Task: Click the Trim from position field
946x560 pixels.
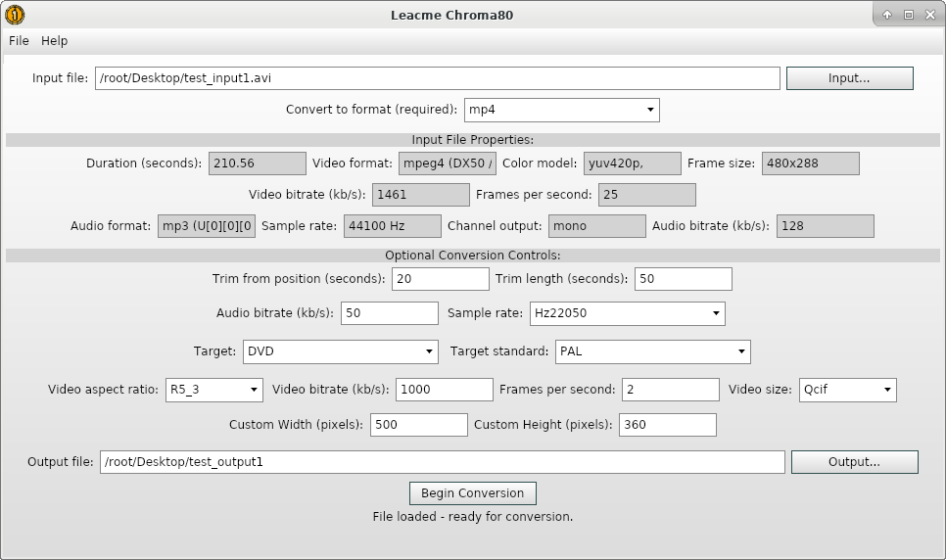Action: pyautogui.click(x=440, y=279)
